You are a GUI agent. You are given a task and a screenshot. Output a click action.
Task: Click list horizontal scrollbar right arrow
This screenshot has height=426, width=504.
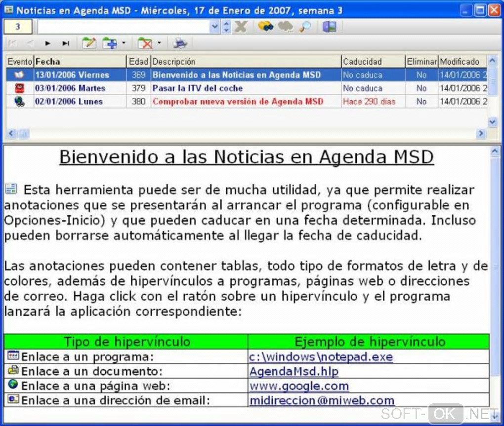tap(481, 133)
